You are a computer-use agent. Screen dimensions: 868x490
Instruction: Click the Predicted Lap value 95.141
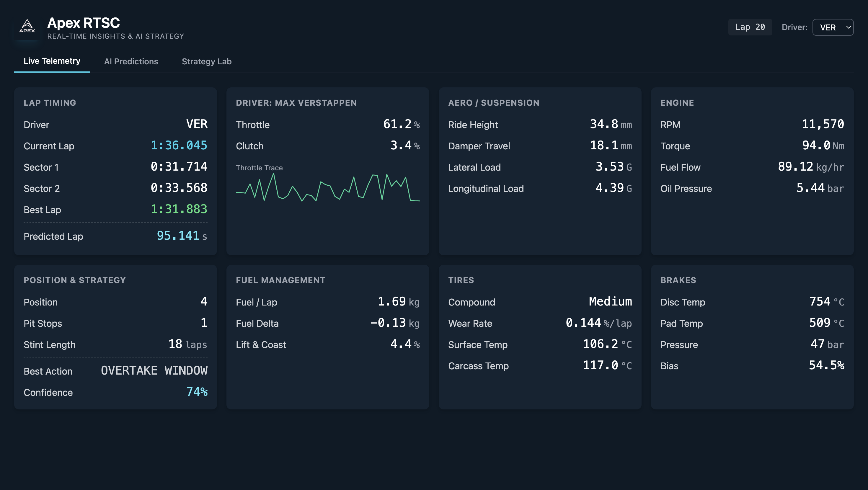click(x=178, y=236)
